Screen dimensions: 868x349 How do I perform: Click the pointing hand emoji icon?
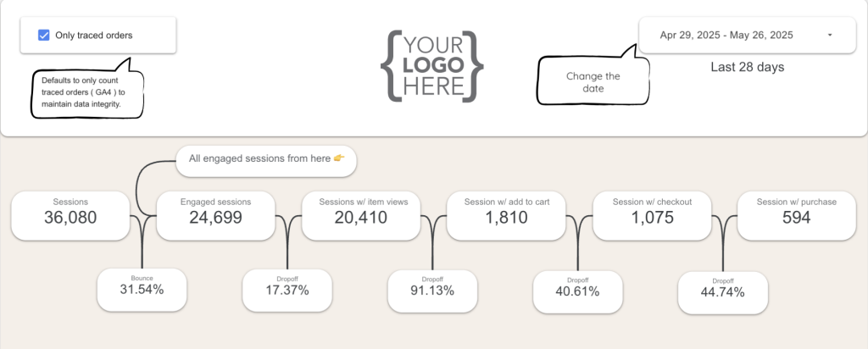(339, 158)
